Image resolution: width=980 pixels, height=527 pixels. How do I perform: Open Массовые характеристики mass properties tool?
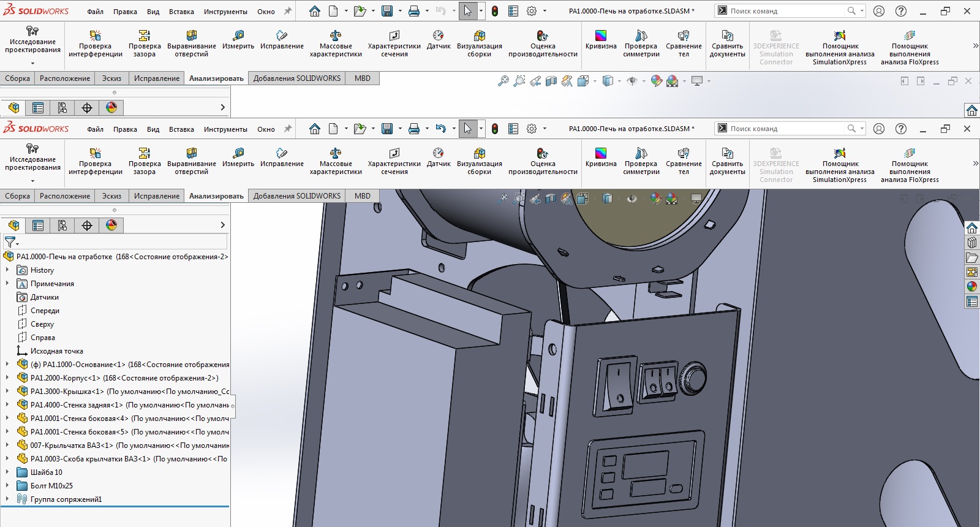336,161
